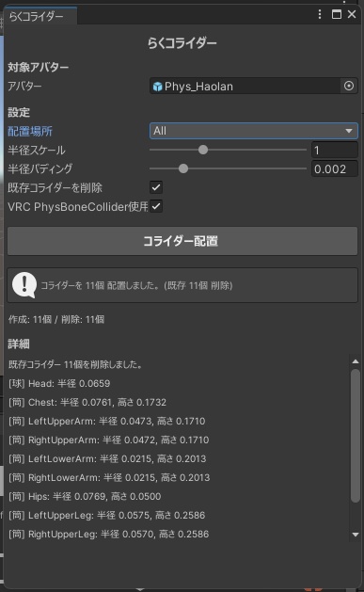Click the 既存コライダーを削除 label
This screenshot has height=592, width=364.
tap(55, 187)
